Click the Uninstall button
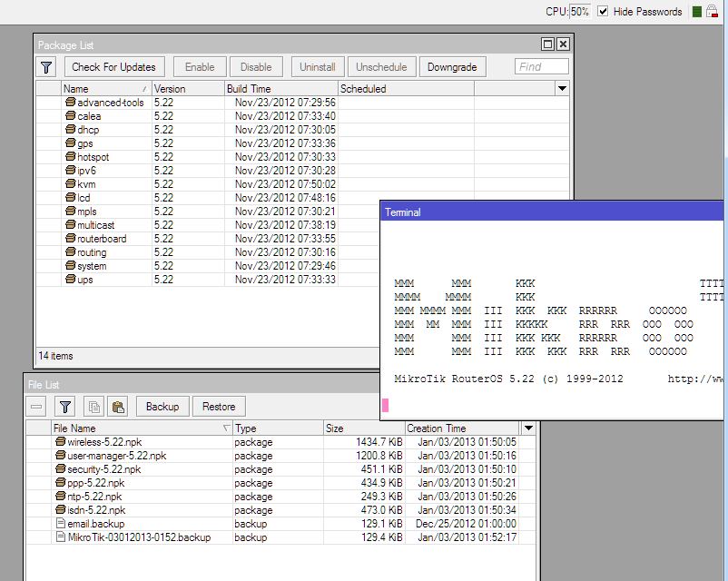The height and width of the screenshot is (581, 728). (x=318, y=67)
